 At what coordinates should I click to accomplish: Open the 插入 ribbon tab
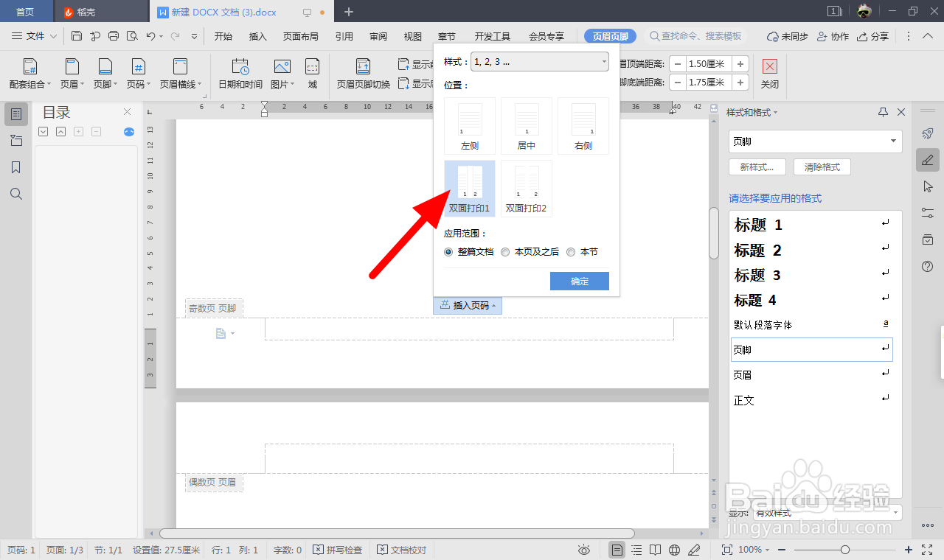pos(258,36)
